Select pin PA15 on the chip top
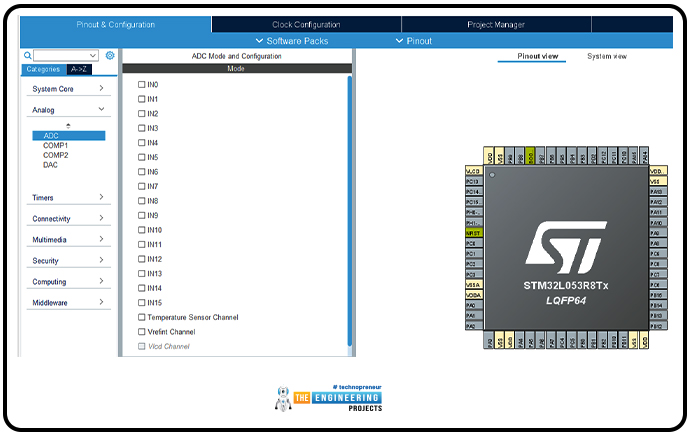This screenshot has height=433, width=691. pos(634,155)
